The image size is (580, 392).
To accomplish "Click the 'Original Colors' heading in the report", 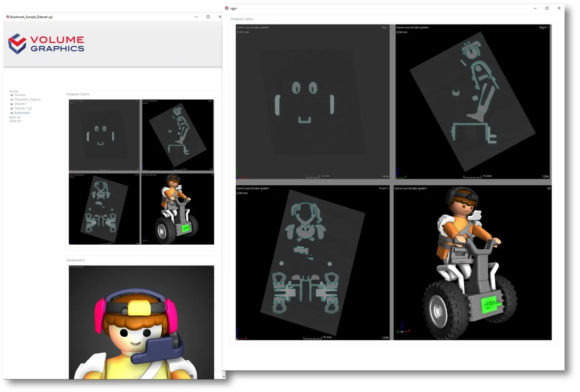I will pos(78,94).
